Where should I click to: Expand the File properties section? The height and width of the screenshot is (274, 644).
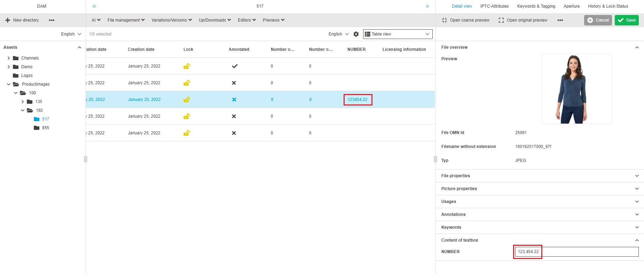[x=539, y=176]
